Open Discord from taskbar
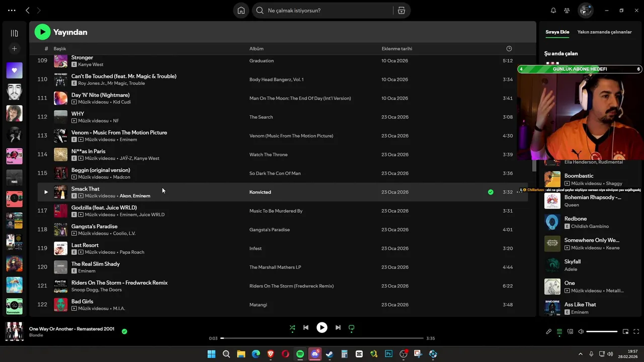Viewport: 644px width, 362px height. point(315,354)
